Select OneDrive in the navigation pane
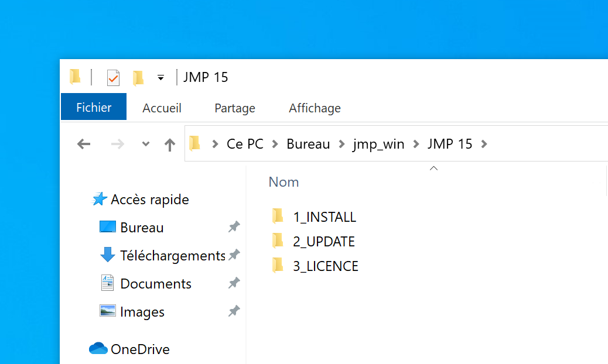The width and height of the screenshot is (608, 364). click(140, 349)
